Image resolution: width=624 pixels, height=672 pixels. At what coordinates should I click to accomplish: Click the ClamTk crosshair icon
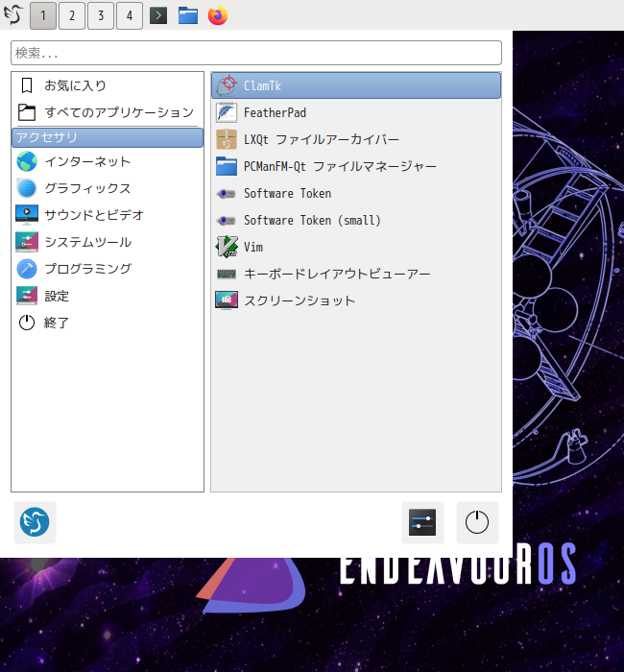click(x=227, y=85)
